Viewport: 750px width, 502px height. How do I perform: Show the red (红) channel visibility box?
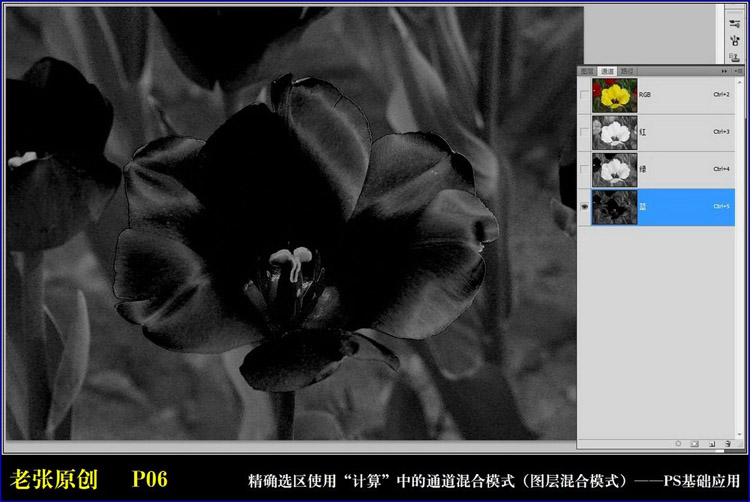tap(584, 132)
